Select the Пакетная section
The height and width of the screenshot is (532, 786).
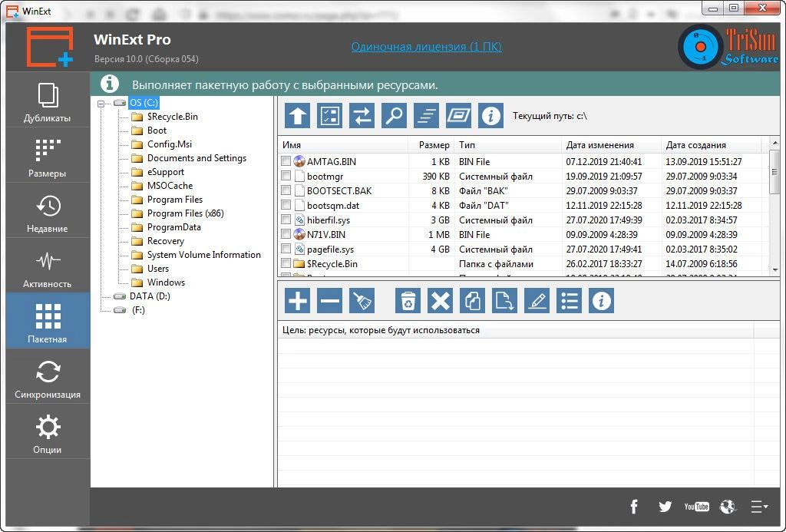pyautogui.click(x=48, y=321)
